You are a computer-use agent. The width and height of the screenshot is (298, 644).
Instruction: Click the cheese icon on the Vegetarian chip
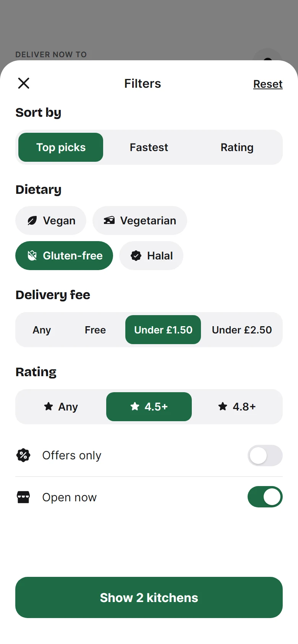tap(109, 220)
